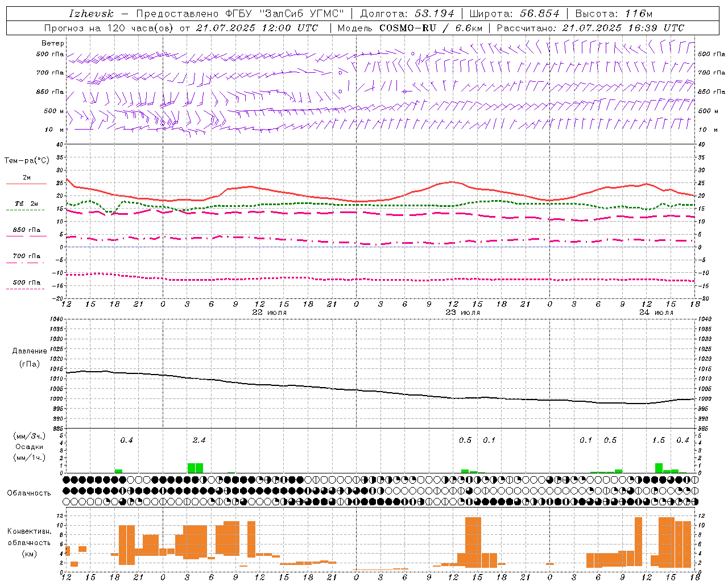Click the Облачность cloud cover row label

pyautogui.click(x=29, y=493)
